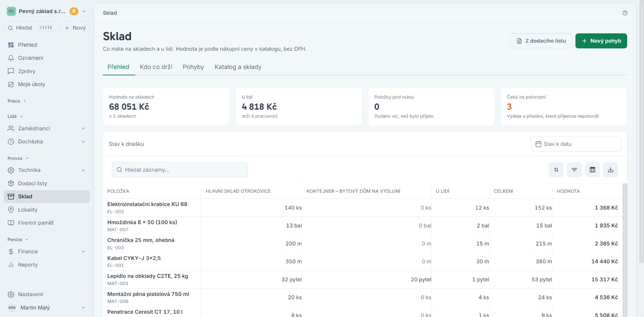The image size is (644, 317).
Task: Open the Čeká na potvrzení card
Action: click(563, 106)
